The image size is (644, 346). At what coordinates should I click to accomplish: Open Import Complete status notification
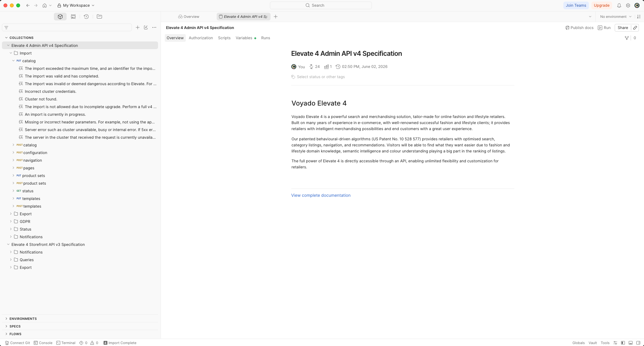120,343
